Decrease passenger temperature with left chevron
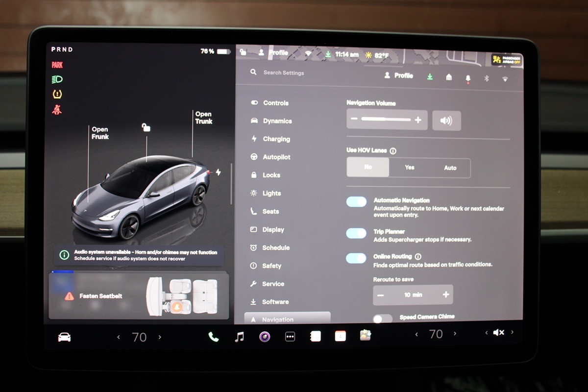This screenshot has width=588, height=392. [416, 334]
